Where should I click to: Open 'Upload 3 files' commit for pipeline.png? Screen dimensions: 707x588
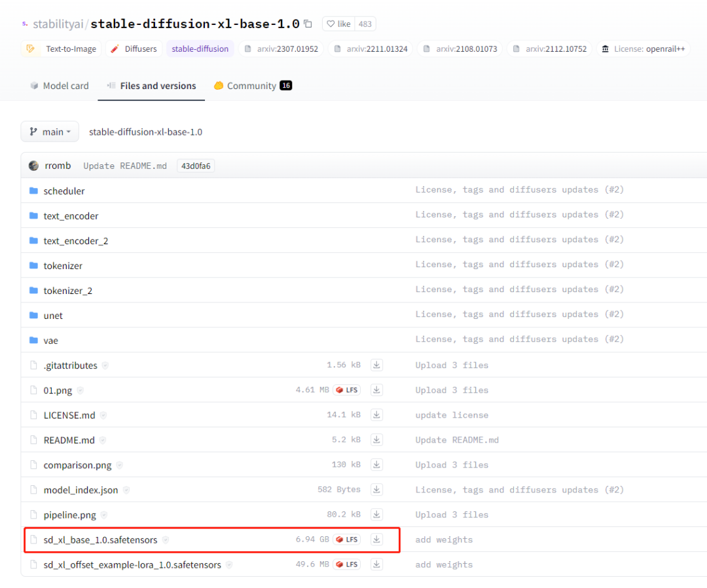[451, 515]
